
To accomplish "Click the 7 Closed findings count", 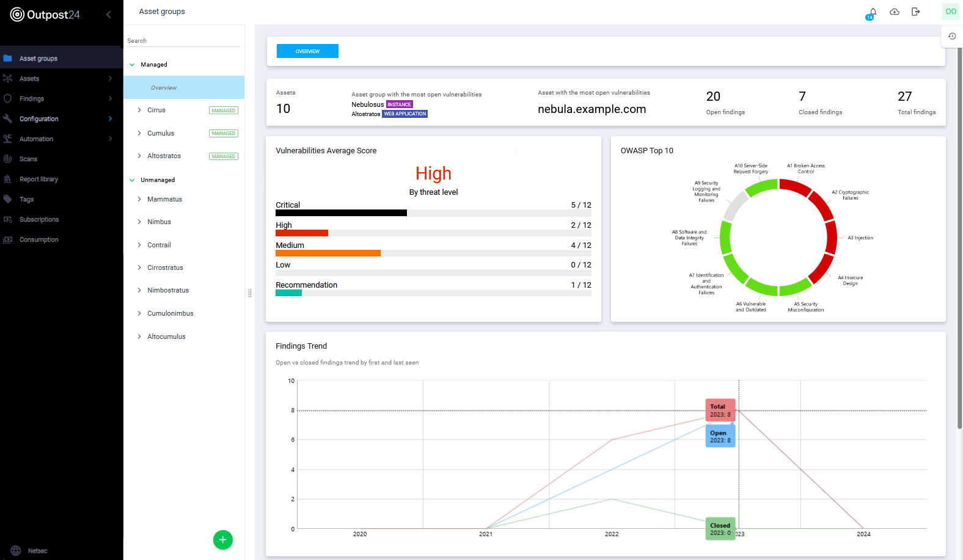I will click(802, 96).
